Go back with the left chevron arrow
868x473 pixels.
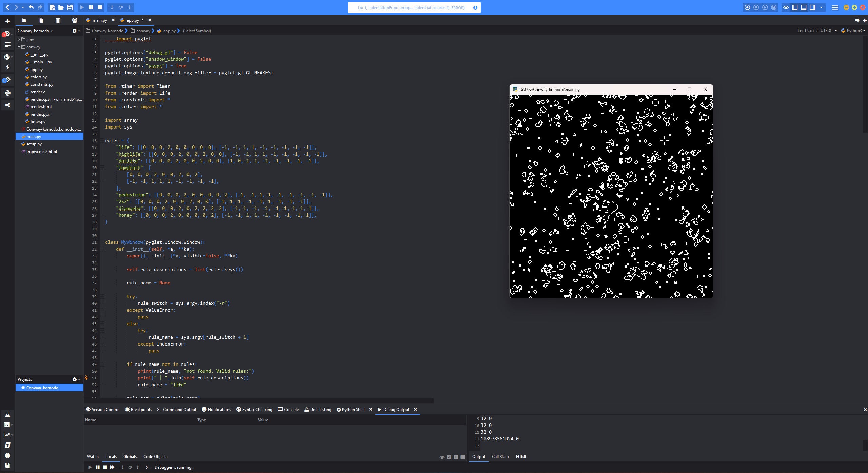[x=7, y=7]
